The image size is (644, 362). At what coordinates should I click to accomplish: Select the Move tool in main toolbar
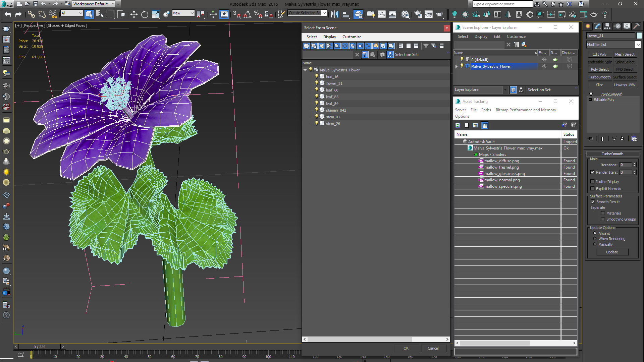(x=134, y=14)
